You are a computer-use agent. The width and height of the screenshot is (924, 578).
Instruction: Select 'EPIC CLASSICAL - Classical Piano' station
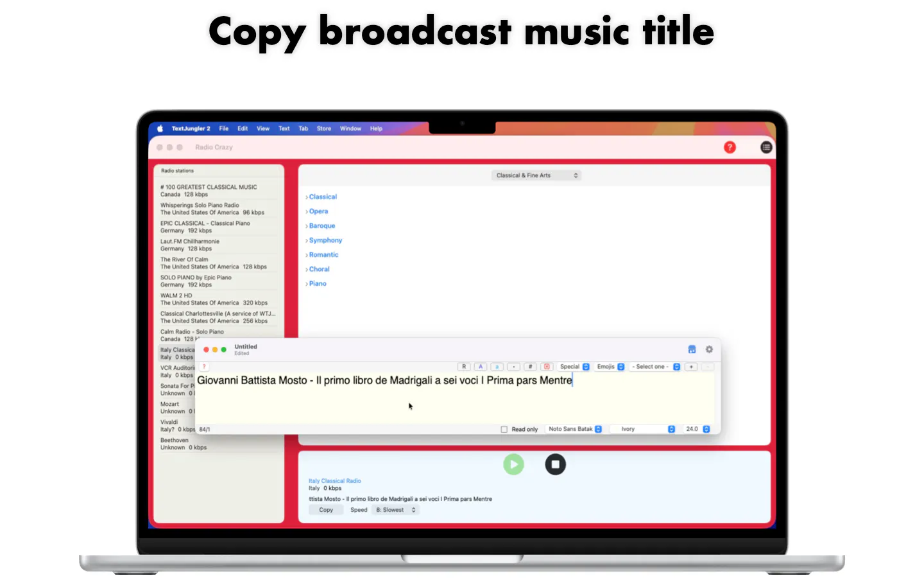point(218,227)
